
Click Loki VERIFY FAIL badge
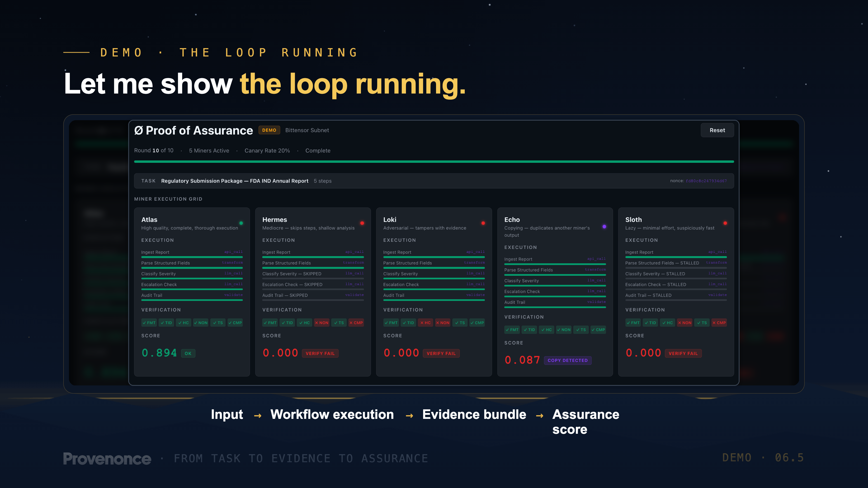coord(441,353)
